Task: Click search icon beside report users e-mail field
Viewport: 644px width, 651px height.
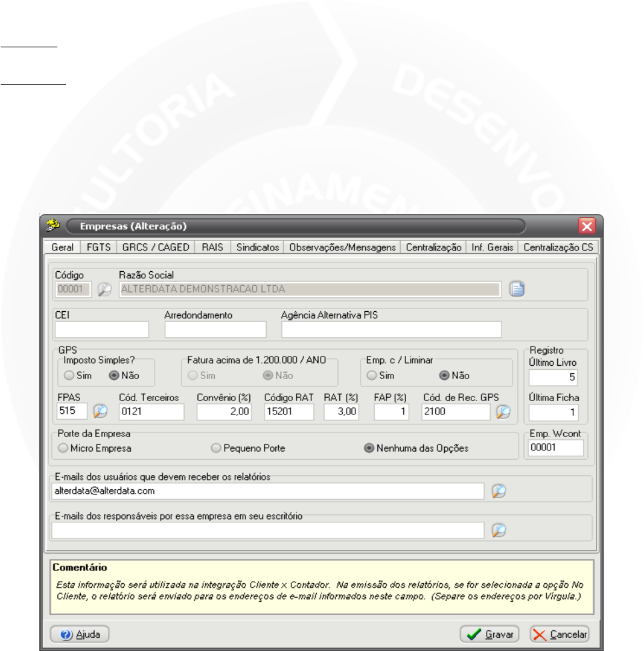Action: [499, 491]
